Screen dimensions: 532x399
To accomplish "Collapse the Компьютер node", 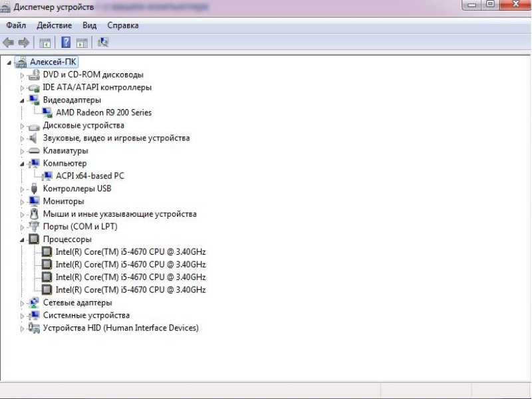I will (x=22, y=164).
